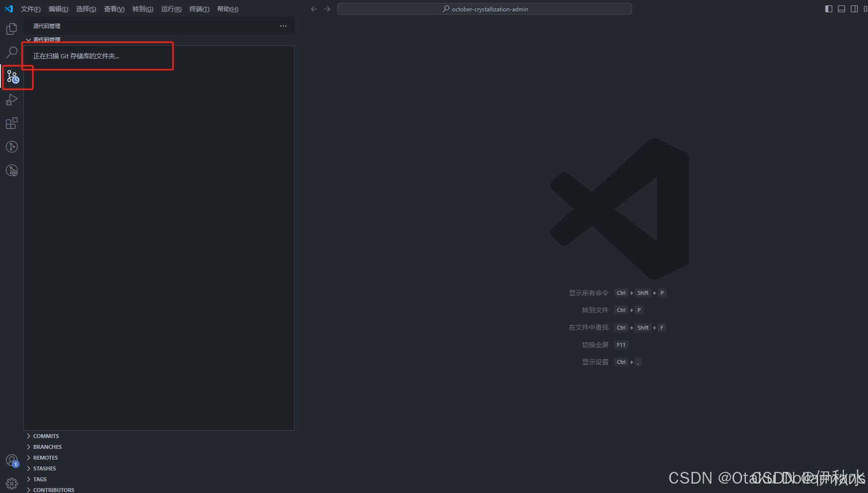The image size is (868, 493).
Task: Open the 选择(S) menu
Action: [x=86, y=9]
